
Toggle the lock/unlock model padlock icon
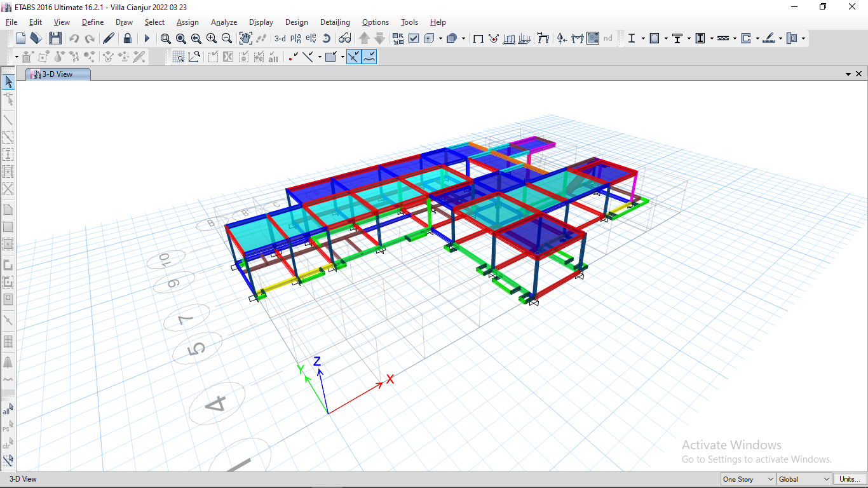(x=128, y=38)
